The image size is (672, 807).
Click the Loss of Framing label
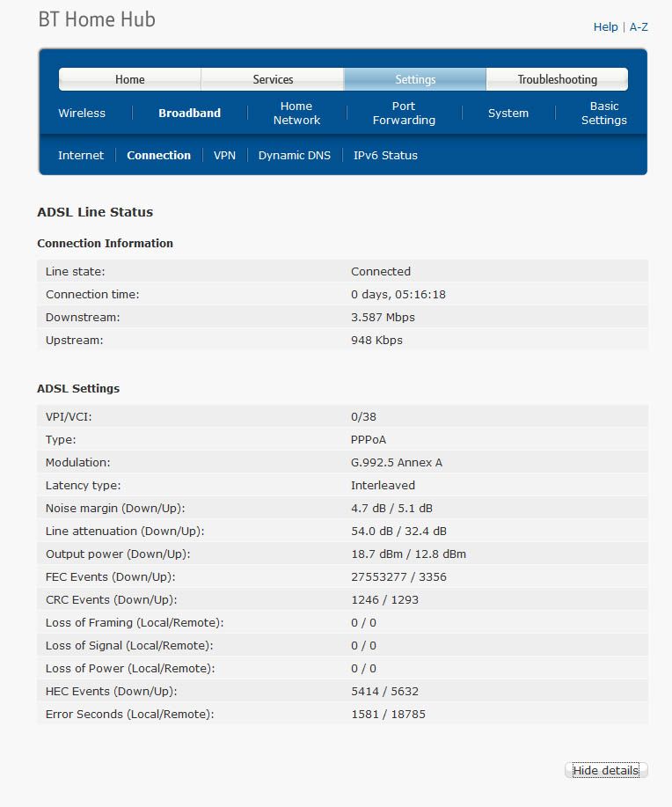point(135,623)
